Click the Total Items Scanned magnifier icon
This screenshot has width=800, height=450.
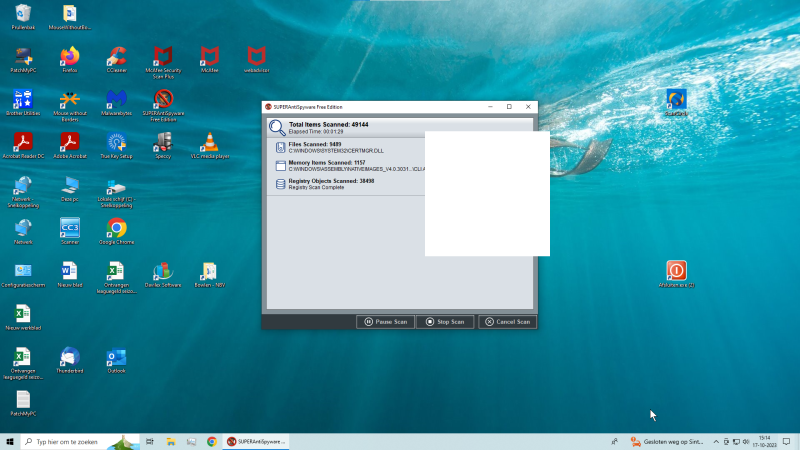point(277,127)
